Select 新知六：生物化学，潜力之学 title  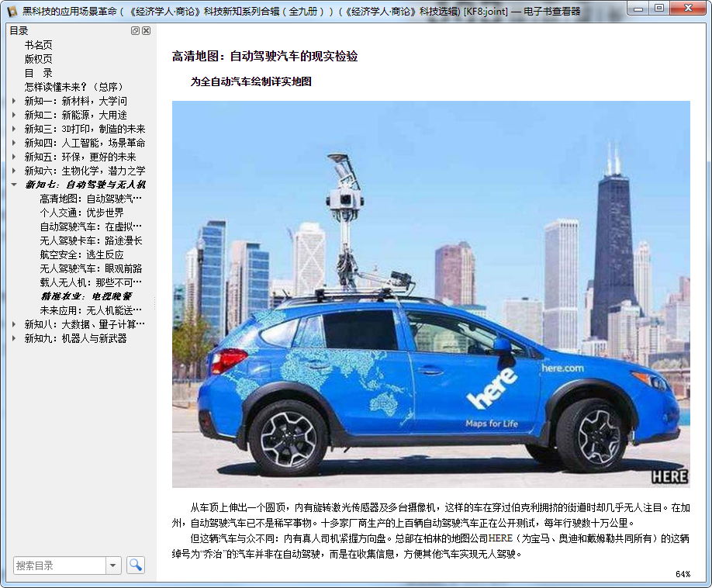click(x=85, y=171)
